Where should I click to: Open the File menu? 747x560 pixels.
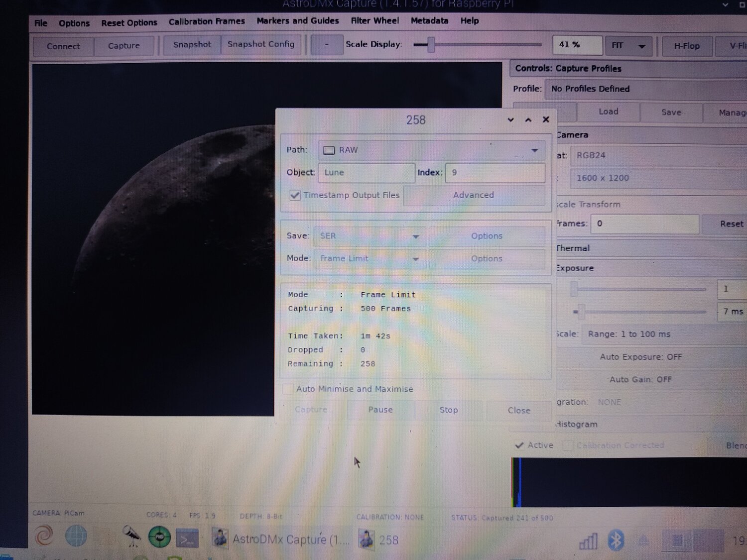click(41, 23)
